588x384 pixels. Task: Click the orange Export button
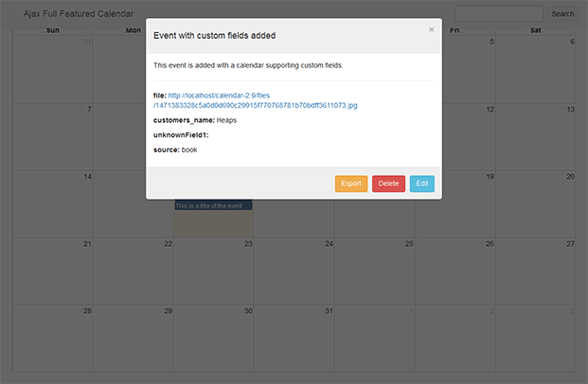tap(351, 183)
